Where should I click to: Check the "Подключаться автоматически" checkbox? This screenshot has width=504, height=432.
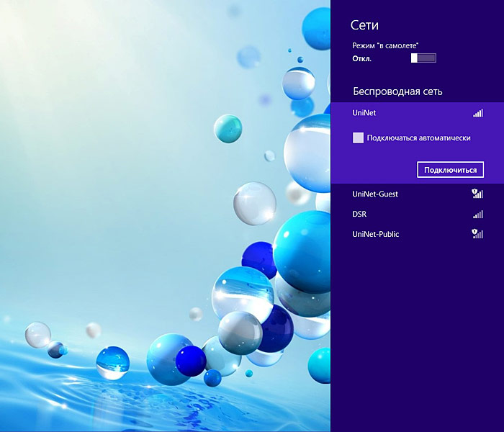pos(358,138)
